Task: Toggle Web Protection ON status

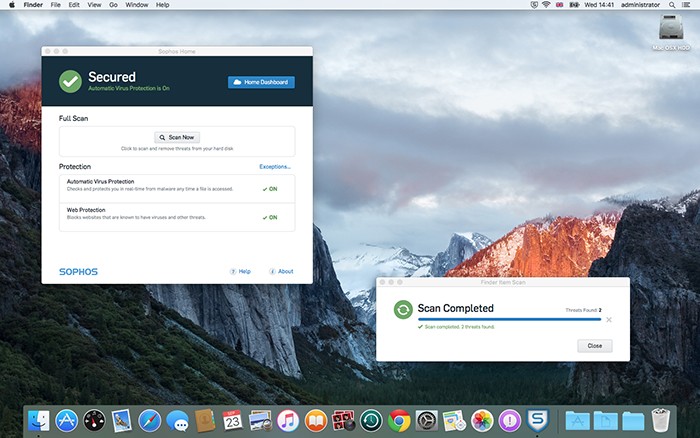Action: [270, 217]
